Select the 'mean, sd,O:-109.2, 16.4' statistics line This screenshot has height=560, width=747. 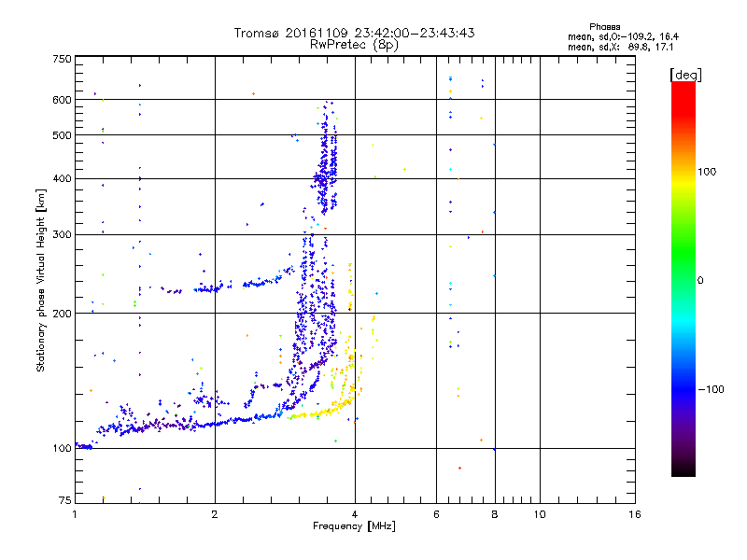point(623,36)
